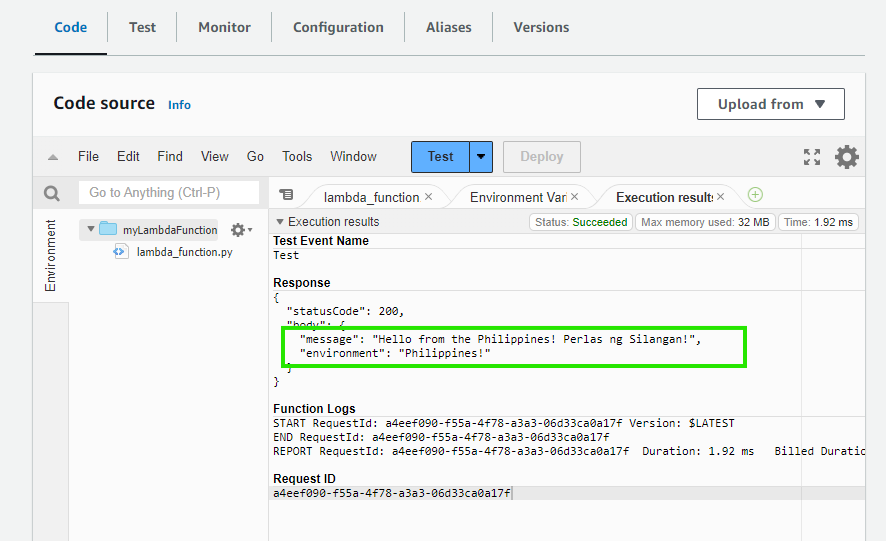Screen dimensions: 886x541
Task: Collapse the Execution results section
Action: pos(280,222)
